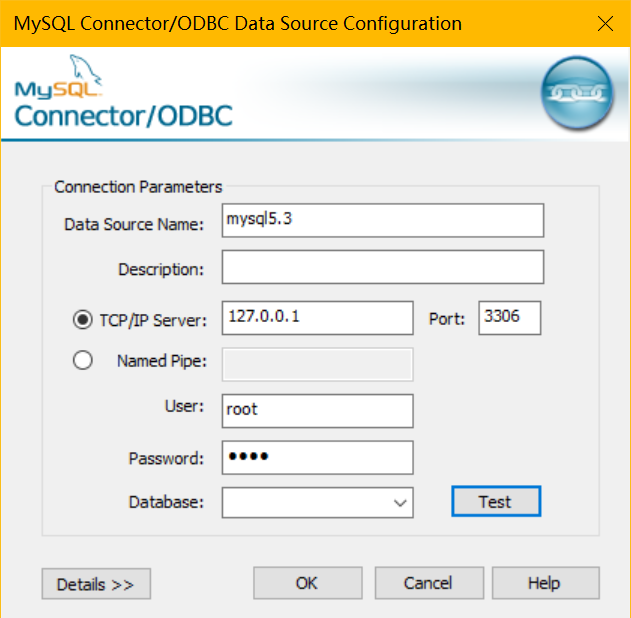Click the greyed-out Named Pipe text box

click(x=317, y=364)
